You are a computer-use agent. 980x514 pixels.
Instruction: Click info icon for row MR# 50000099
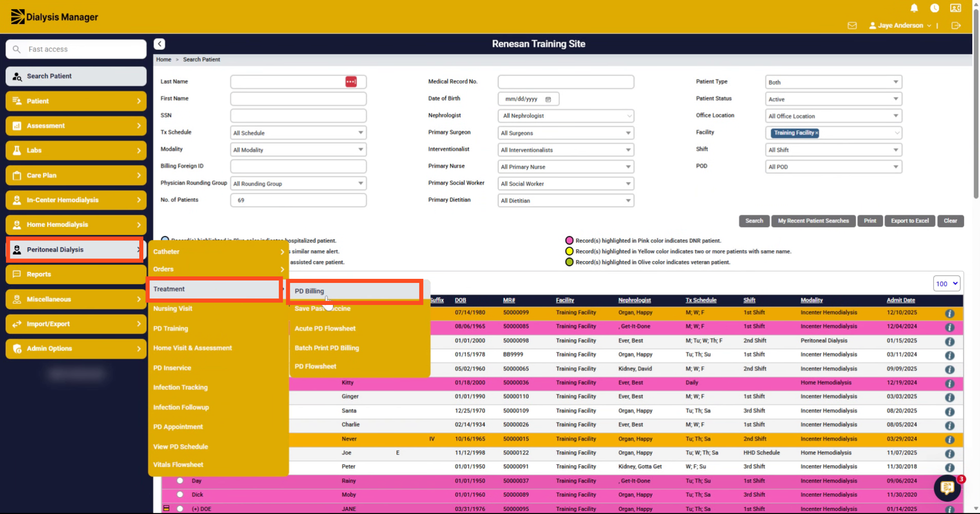coord(950,313)
